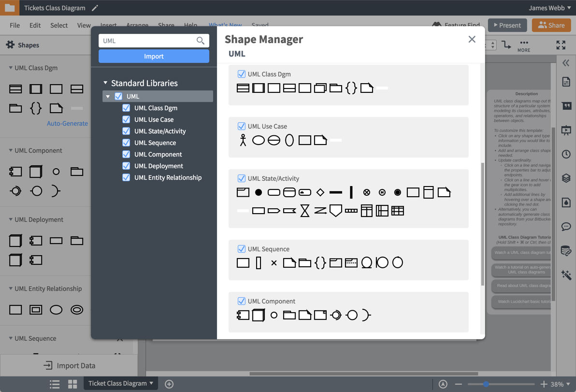
Task: Open the presentation panel in the right sidebar
Action: tap(566, 130)
